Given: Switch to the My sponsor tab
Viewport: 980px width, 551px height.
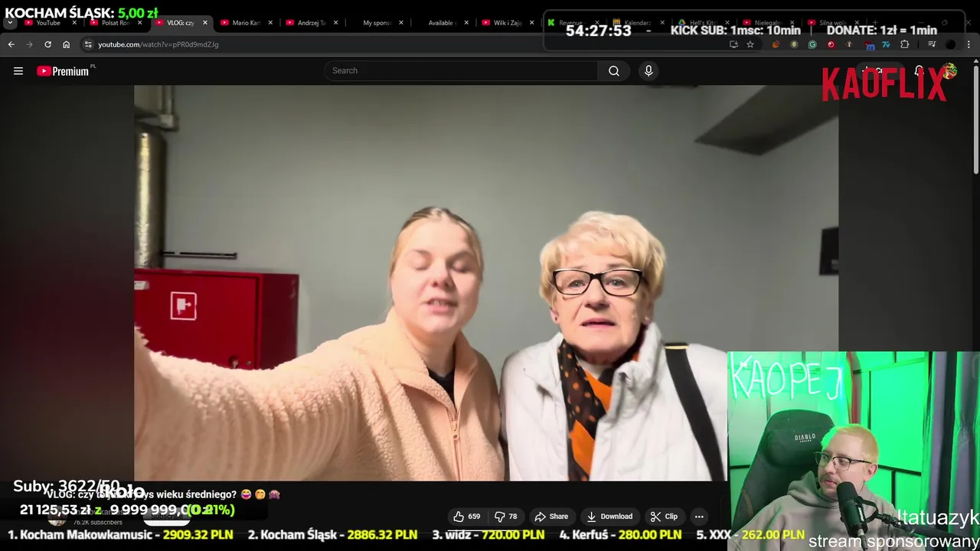Looking at the screenshot, I should [x=377, y=23].
